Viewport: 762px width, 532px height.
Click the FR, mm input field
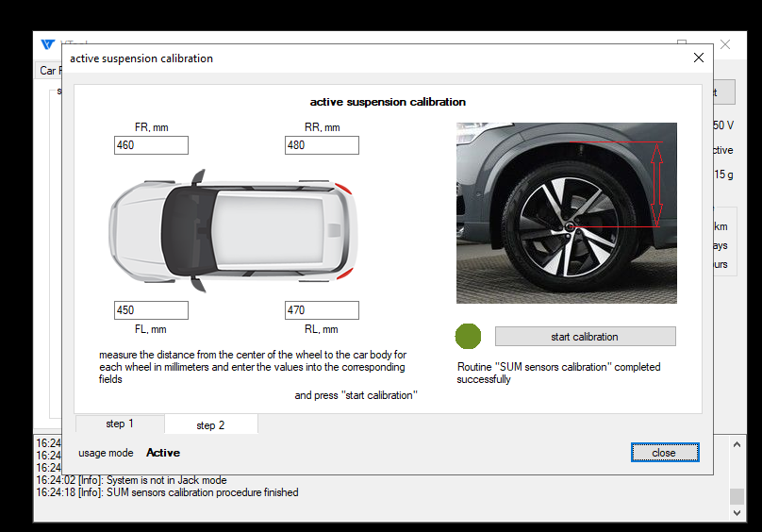pyautogui.click(x=151, y=145)
